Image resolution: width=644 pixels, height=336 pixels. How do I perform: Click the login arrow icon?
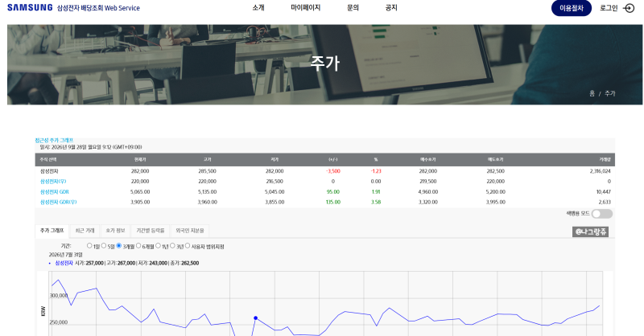click(x=629, y=8)
